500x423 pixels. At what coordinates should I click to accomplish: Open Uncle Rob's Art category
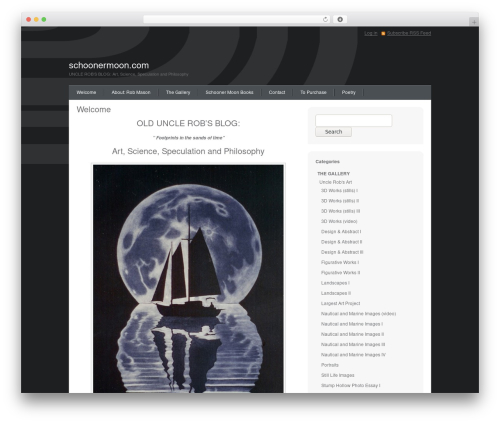335,182
